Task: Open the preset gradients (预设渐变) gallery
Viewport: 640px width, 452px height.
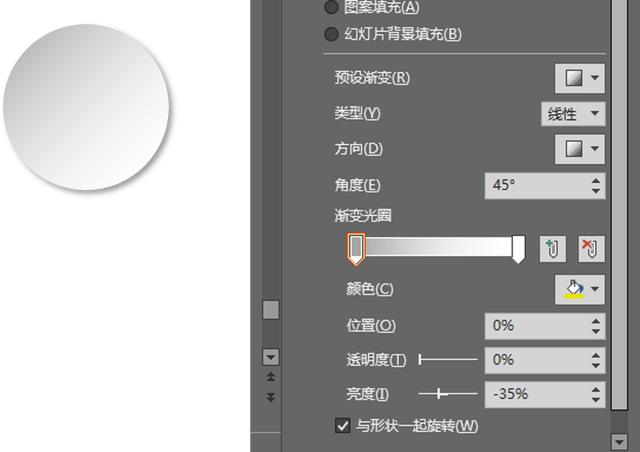Action: click(x=580, y=77)
